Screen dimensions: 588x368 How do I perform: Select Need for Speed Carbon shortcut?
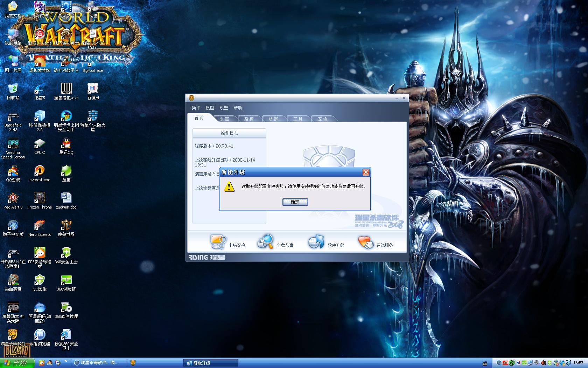pos(13,149)
